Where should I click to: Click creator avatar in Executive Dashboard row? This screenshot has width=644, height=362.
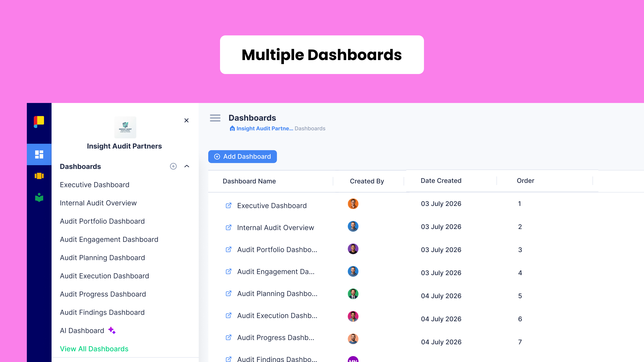(353, 204)
